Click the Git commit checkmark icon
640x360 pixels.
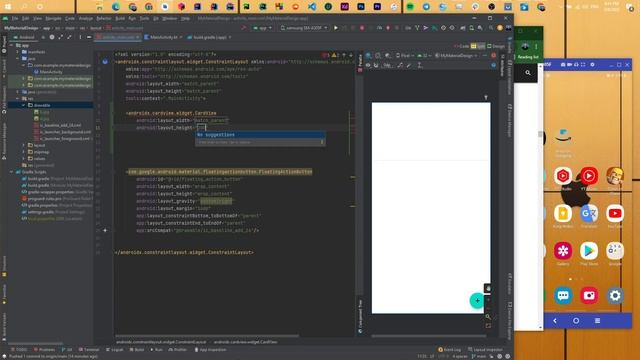click(x=425, y=28)
